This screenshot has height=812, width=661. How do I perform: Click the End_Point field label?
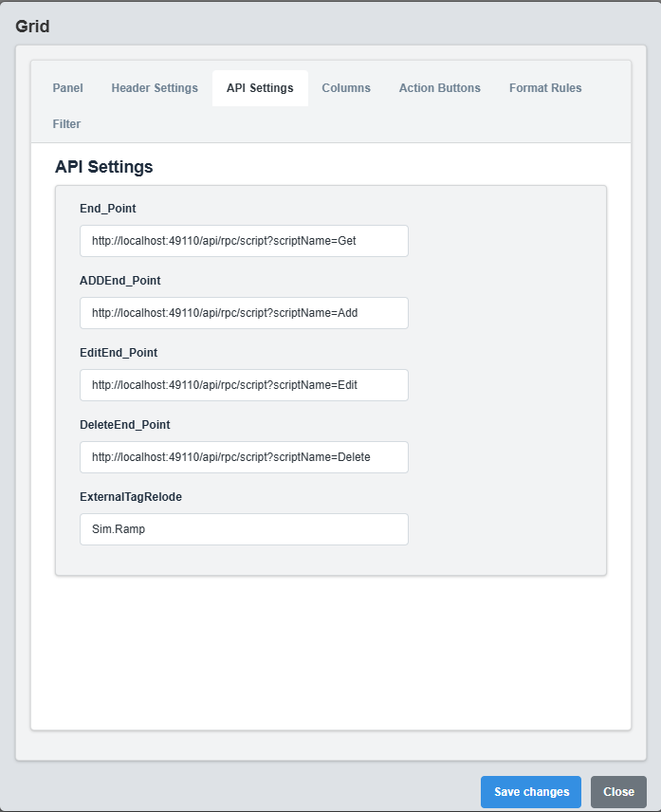pyautogui.click(x=107, y=209)
